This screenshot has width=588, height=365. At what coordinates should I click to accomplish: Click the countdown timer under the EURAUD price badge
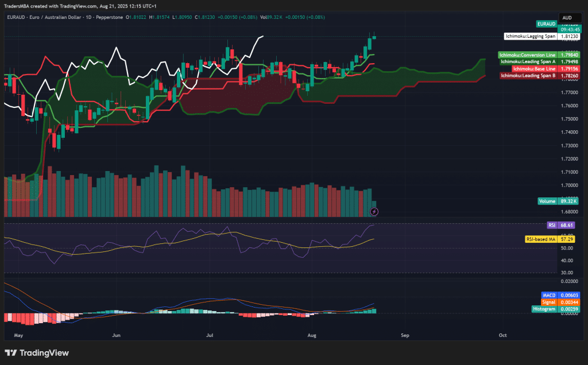[570, 30]
